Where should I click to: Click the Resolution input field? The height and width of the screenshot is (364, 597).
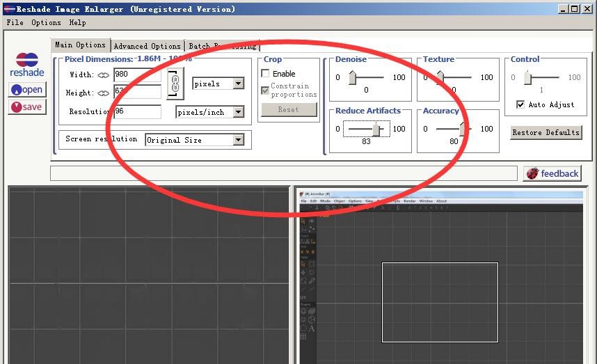coord(137,111)
